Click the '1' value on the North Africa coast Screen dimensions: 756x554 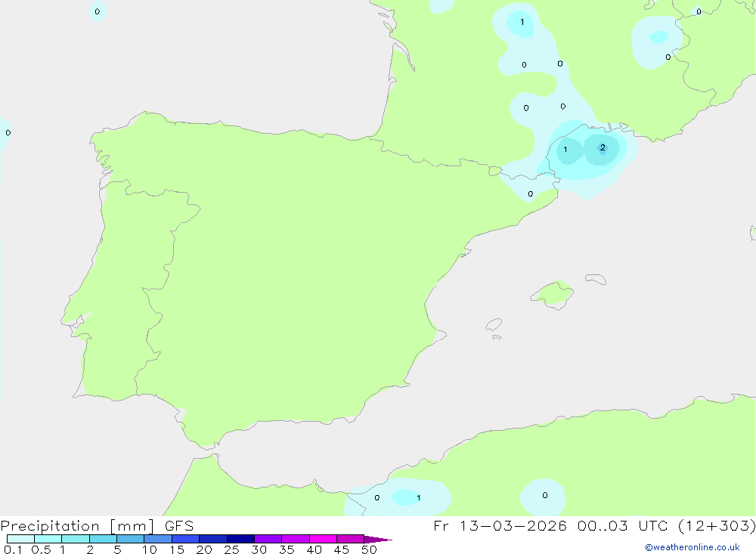point(419,497)
